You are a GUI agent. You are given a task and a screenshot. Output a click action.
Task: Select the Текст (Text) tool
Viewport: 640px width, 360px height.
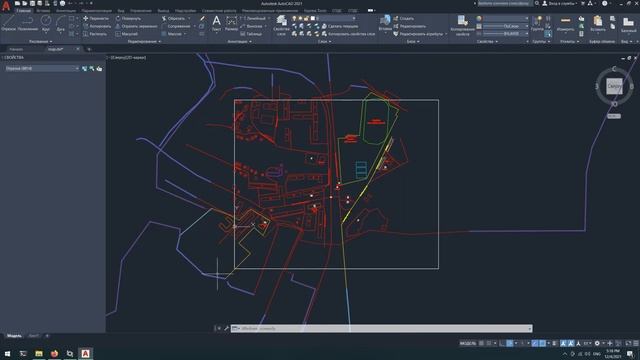tap(216, 23)
